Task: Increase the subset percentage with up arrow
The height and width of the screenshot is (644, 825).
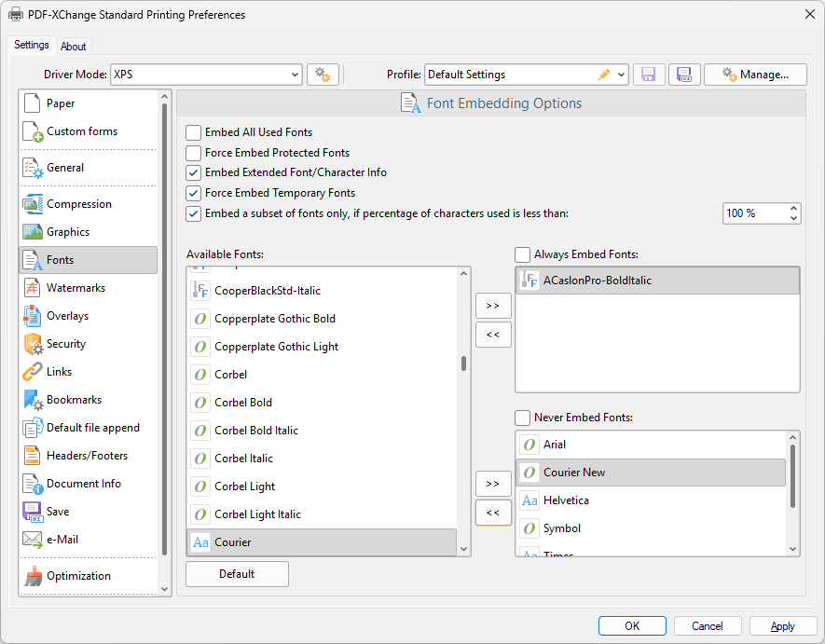Action: 794,209
